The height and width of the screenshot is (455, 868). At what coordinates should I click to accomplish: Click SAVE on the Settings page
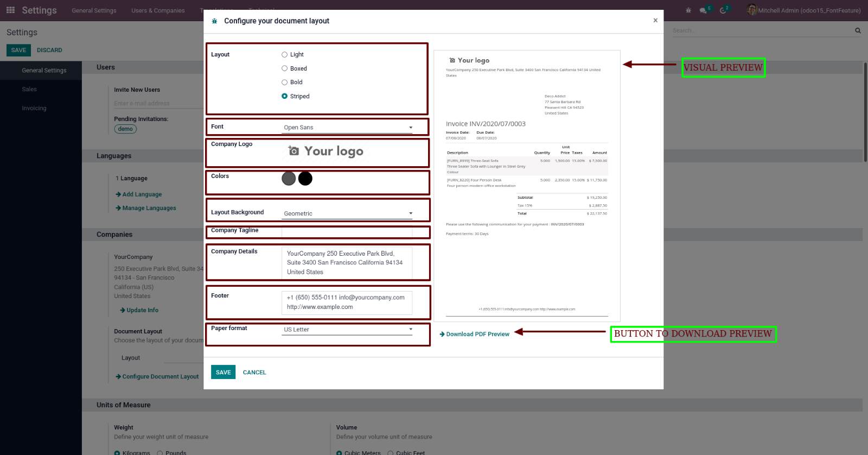(18, 50)
